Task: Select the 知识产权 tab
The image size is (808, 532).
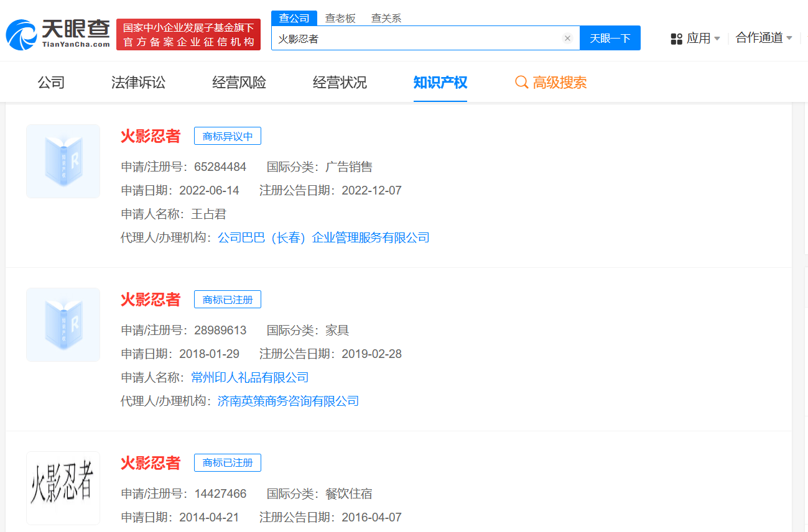Action: [x=440, y=82]
